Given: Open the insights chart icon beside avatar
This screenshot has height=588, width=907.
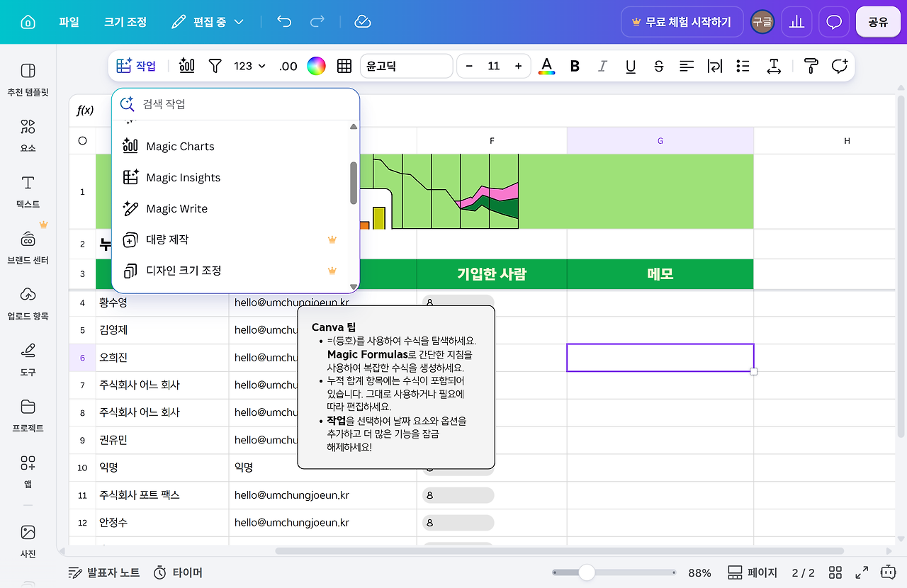Looking at the screenshot, I should point(797,22).
